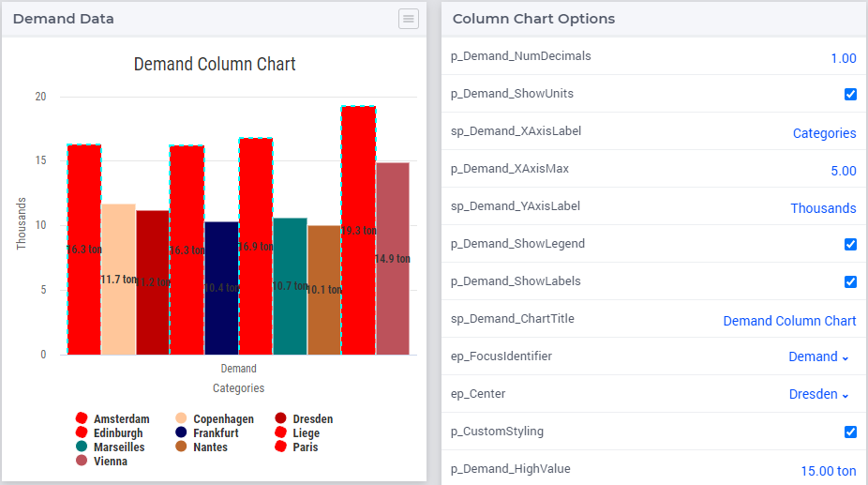Click the Dresden legend marker
868x485 pixels.
pyautogui.click(x=280, y=418)
